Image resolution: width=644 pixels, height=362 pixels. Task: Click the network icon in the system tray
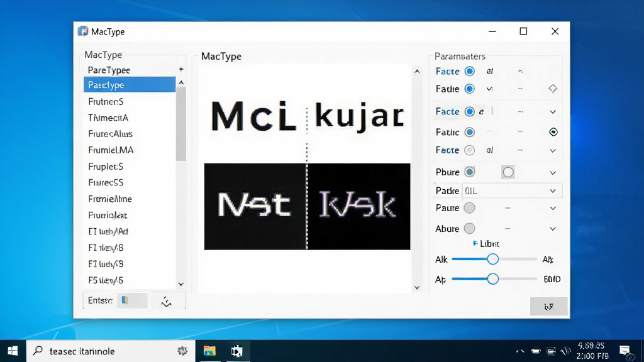[551, 351]
